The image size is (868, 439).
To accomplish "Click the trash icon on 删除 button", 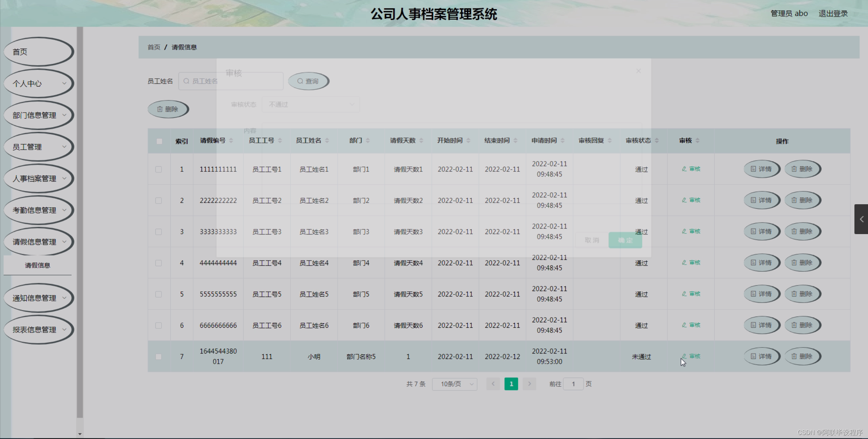I will pos(160,109).
